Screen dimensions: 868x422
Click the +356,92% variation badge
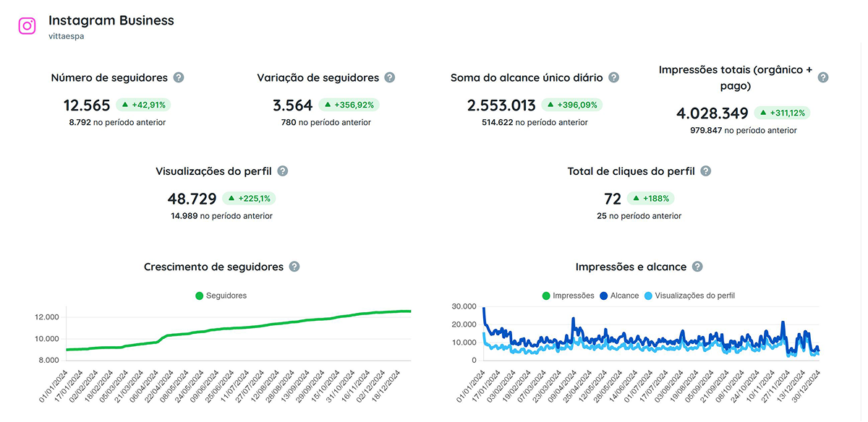pos(349,105)
